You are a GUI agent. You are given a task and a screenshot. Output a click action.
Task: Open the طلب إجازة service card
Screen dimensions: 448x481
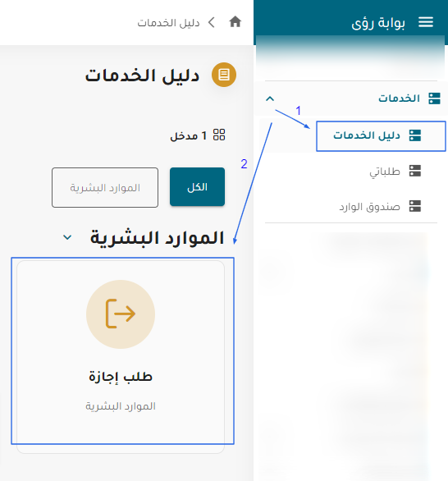pos(121,357)
